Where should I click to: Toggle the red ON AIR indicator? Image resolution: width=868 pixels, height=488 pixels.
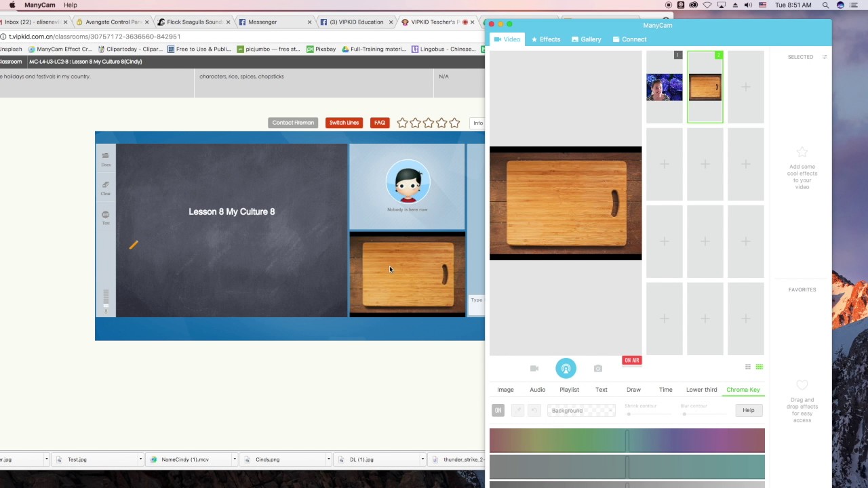coord(631,360)
